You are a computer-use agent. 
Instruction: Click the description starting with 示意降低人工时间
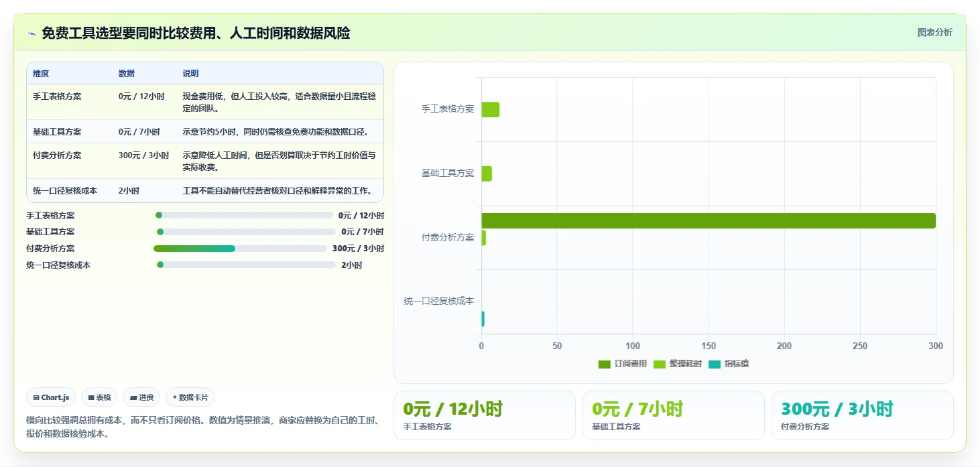point(279,161)
